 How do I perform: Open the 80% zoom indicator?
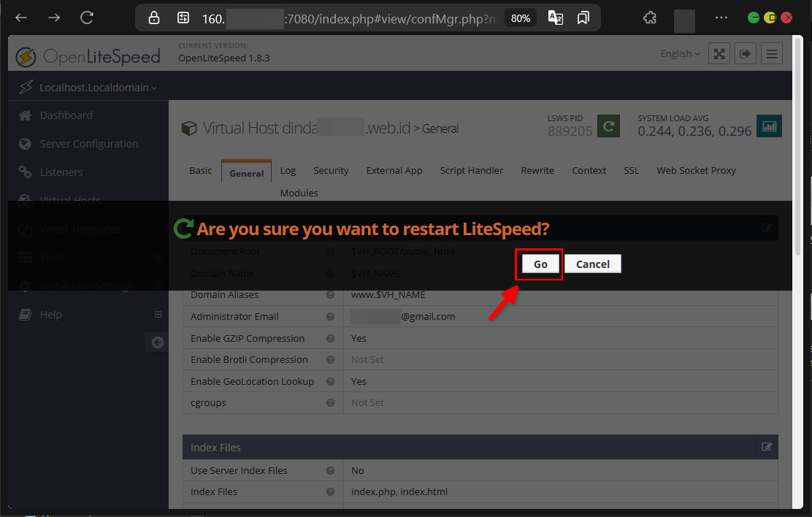521,18
